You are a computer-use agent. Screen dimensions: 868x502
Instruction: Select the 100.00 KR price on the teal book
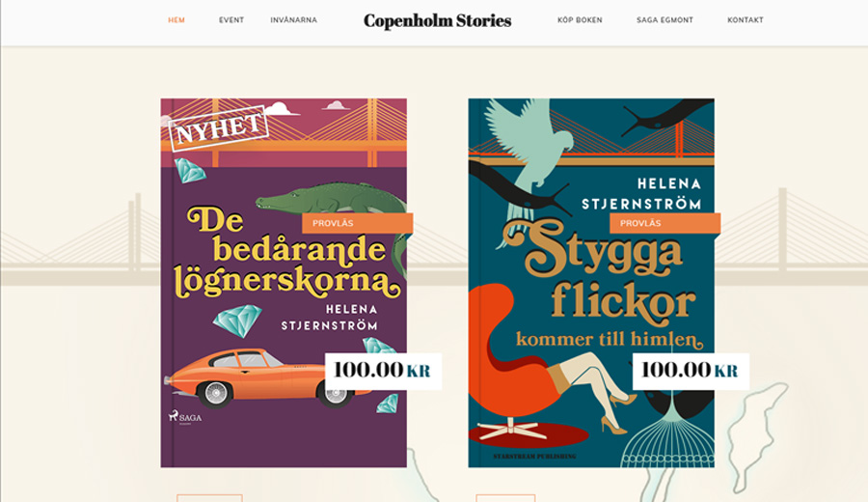691,371
